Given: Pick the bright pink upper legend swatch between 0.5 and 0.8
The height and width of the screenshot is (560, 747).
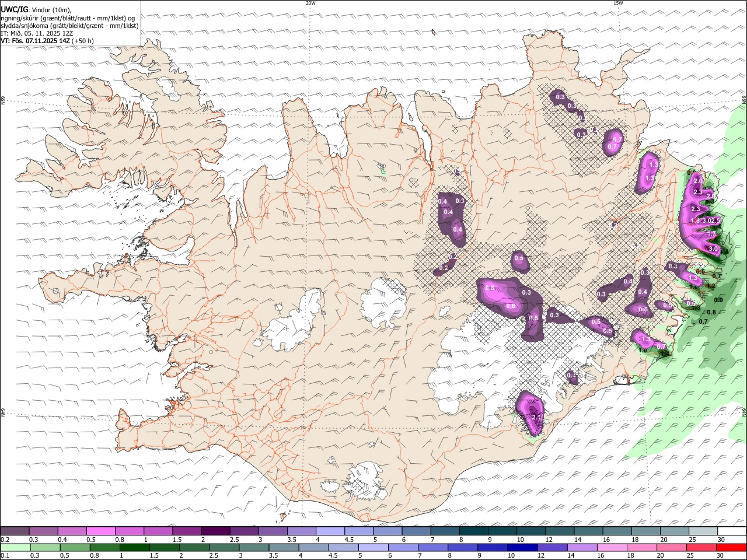Looking at the screenshot, I should click(101, 531).
